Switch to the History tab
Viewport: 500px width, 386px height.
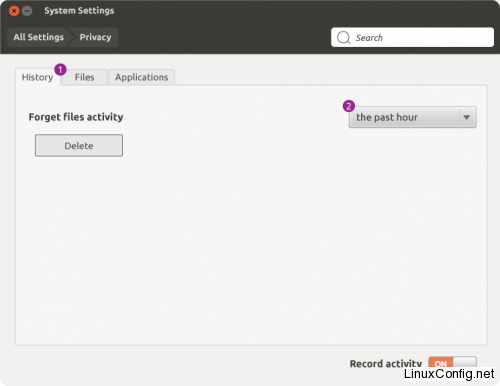pyautogui.click(x=37, y=77)
